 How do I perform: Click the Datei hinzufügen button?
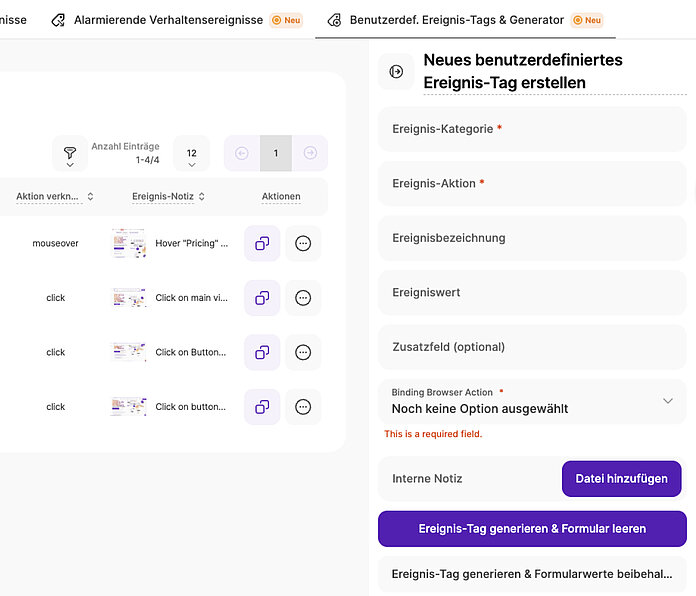click(621, 479)
